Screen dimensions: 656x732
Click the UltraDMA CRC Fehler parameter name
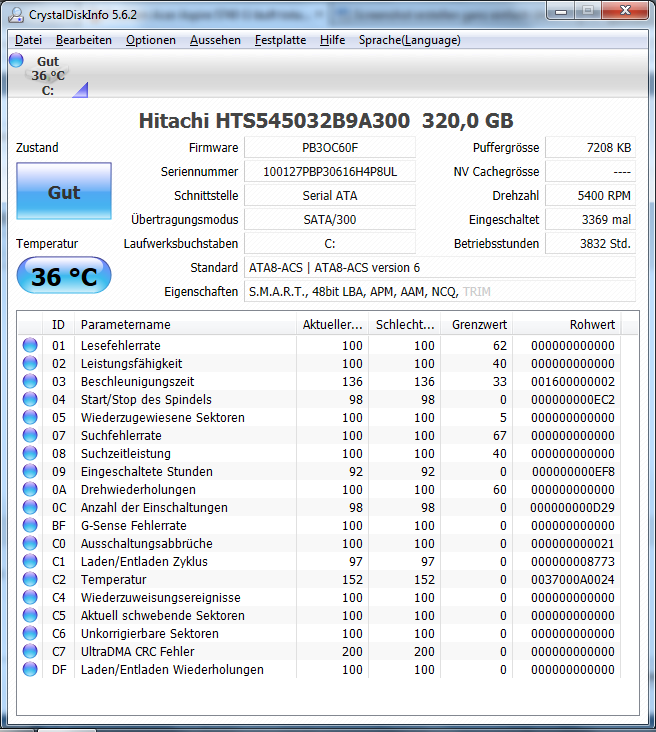pyautogui.click(x=137, y=652)
